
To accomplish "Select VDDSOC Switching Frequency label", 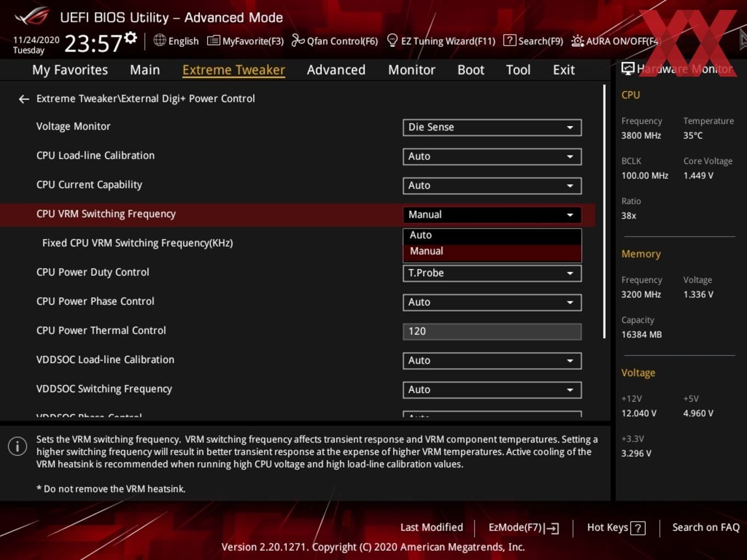I will tap(104, 389).
